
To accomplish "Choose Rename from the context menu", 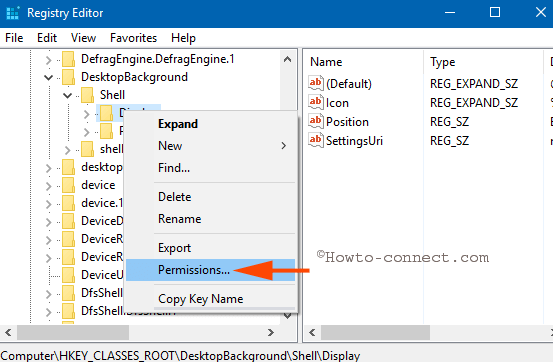I will point(210,219).
